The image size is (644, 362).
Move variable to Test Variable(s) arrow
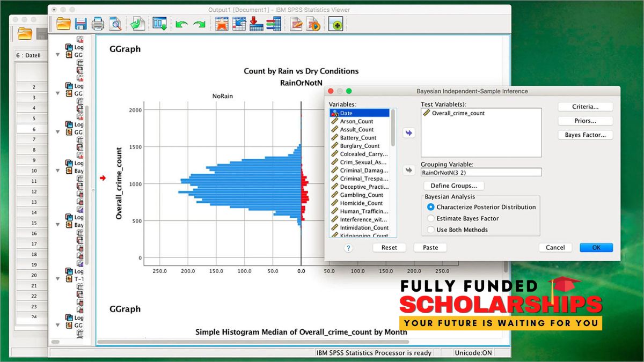[x=409, y=133]
